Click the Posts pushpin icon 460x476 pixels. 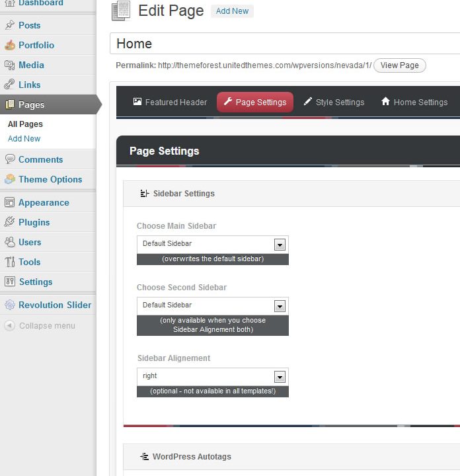point(9,25)
